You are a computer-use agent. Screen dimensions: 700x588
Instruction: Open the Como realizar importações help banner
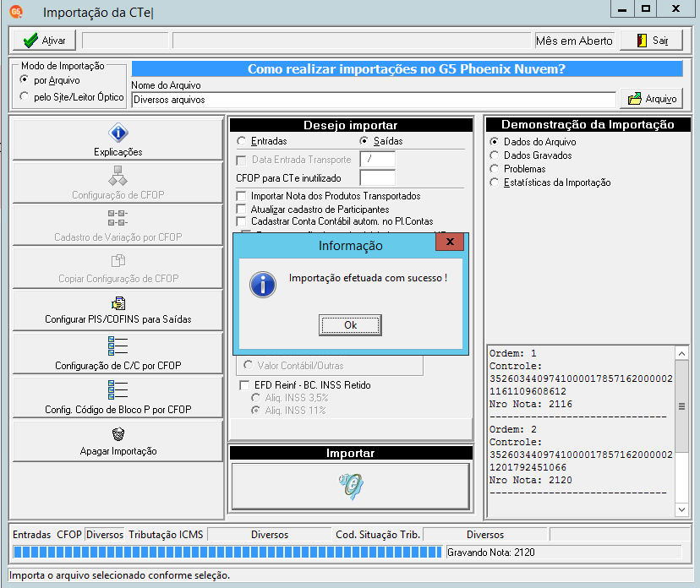tap(407, 68)
